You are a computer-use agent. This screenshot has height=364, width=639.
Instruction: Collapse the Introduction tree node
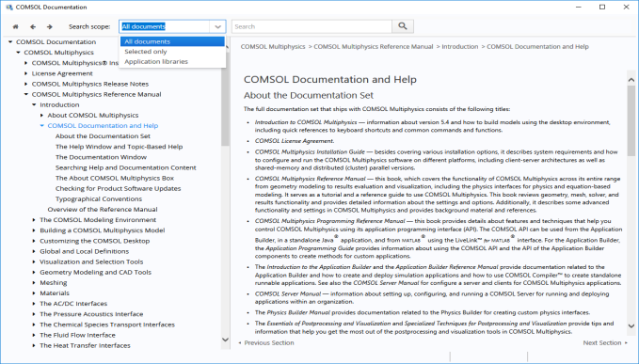34,104
